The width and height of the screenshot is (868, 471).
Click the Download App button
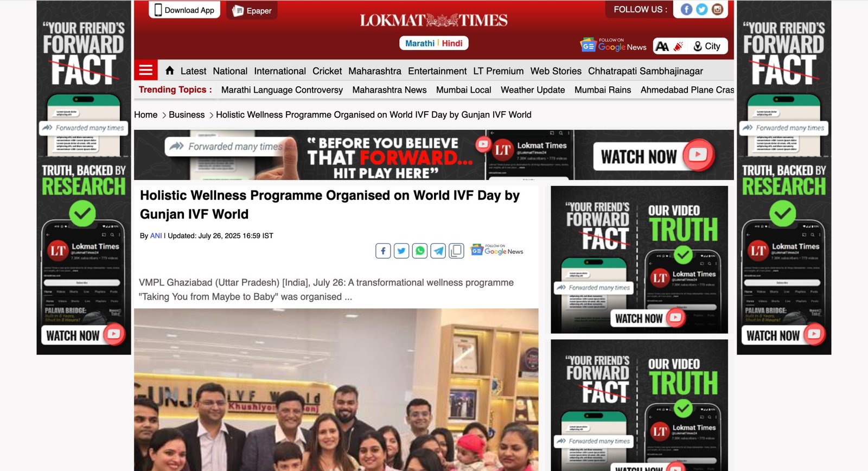[184, 10]
